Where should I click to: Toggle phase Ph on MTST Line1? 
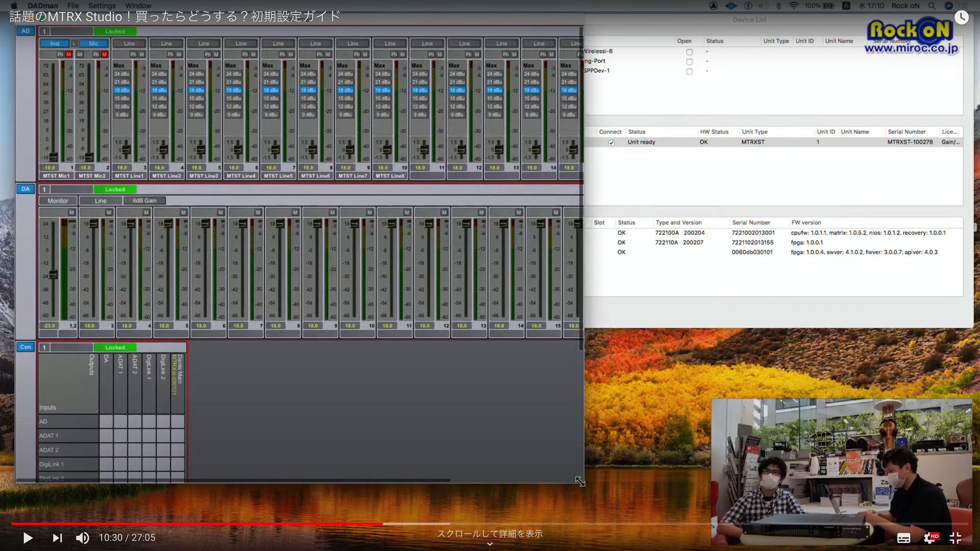[134, 54]
